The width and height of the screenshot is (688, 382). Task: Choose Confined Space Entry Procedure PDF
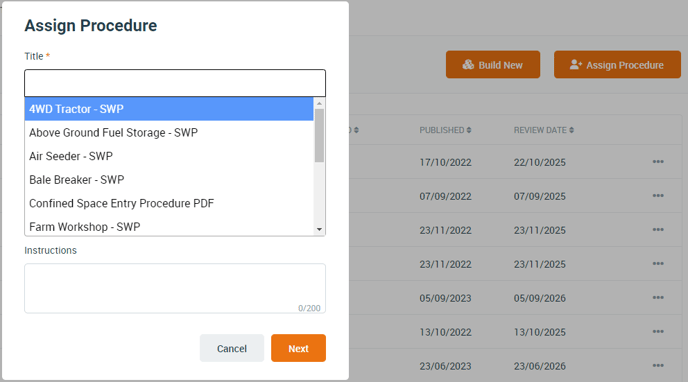[169, 203]
